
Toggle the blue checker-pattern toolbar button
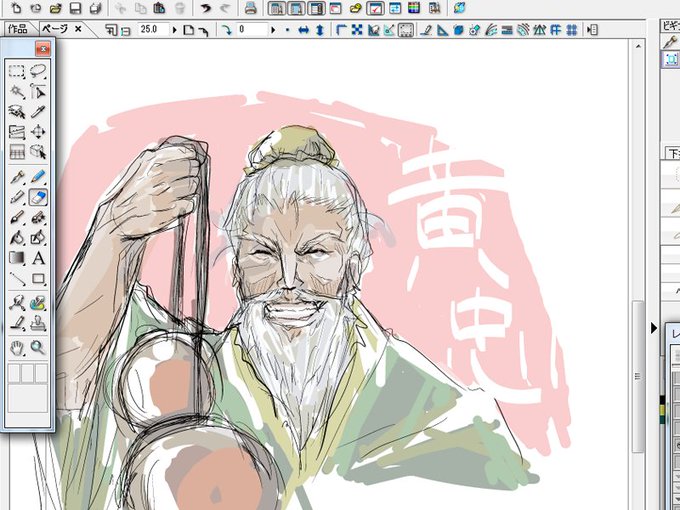click(x=357, y=30)
